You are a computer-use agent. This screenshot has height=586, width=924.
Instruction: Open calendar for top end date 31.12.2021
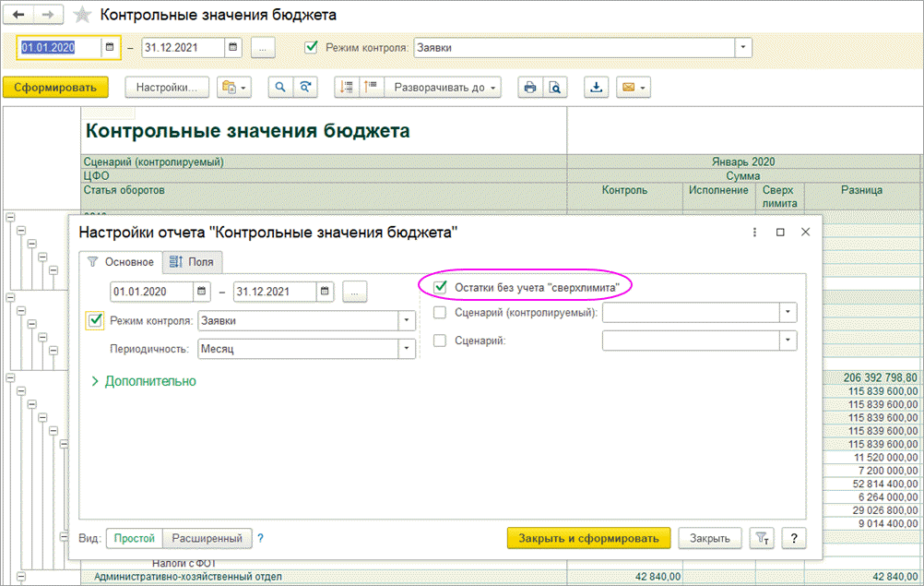point(232,48)
